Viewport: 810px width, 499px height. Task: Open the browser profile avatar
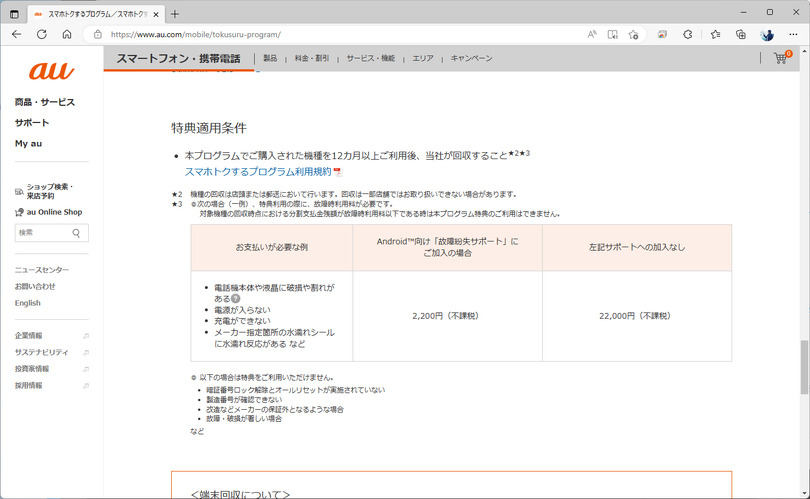pos(767,35)
